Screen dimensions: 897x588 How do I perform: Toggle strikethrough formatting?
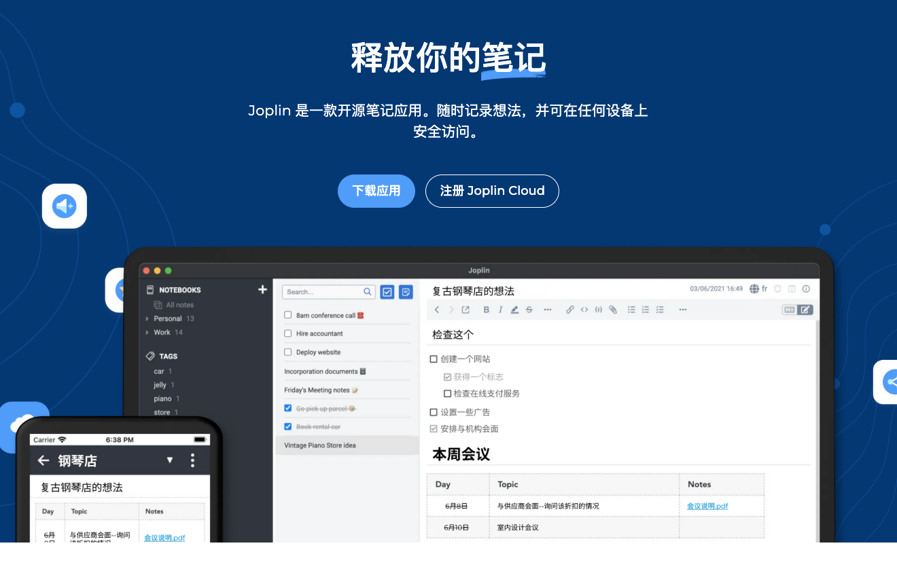[x=529, y=310]
